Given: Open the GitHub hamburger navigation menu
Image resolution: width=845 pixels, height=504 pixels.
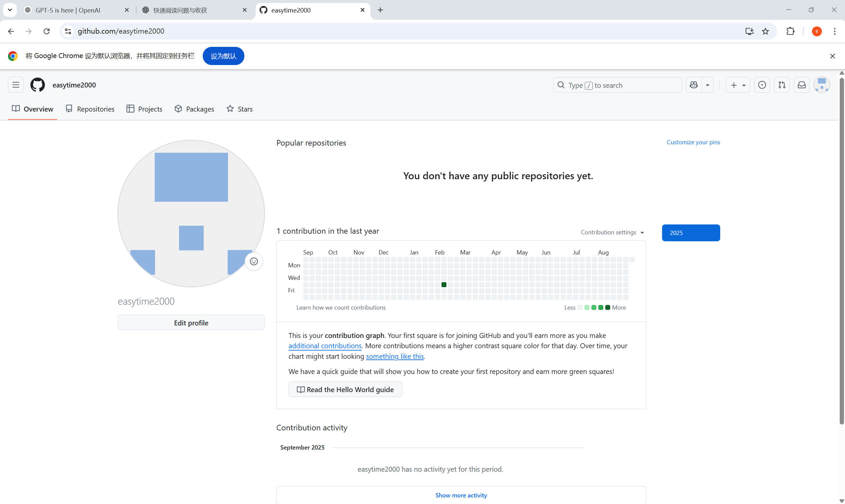Looking at the screenshot, I should click(x=16, y=85).
